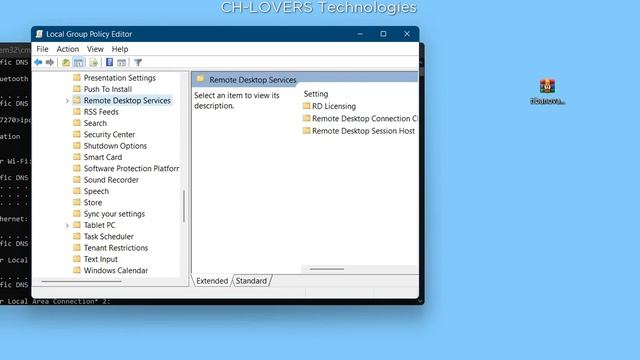Select Sound Recorder in the tree

(x=111, y=180)
